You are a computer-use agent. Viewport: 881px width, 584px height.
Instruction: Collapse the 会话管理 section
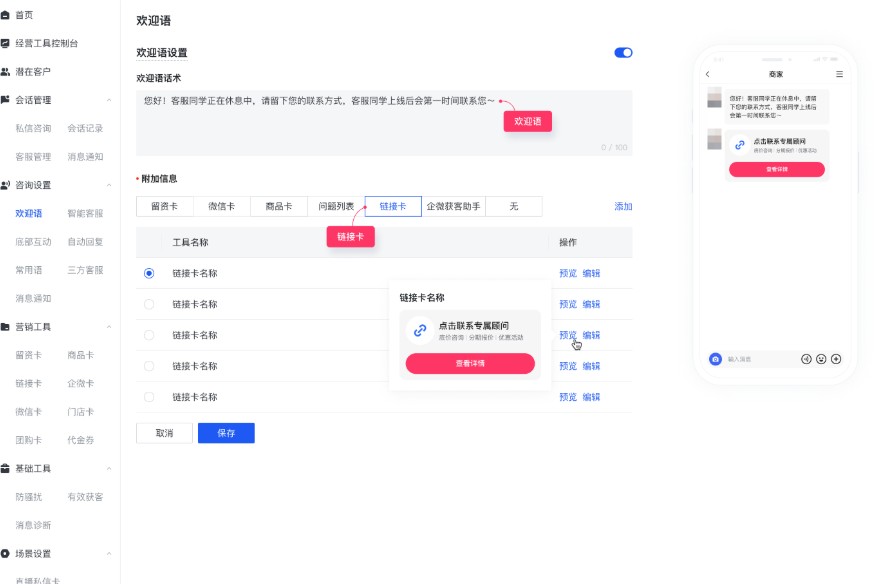[109, 100]
